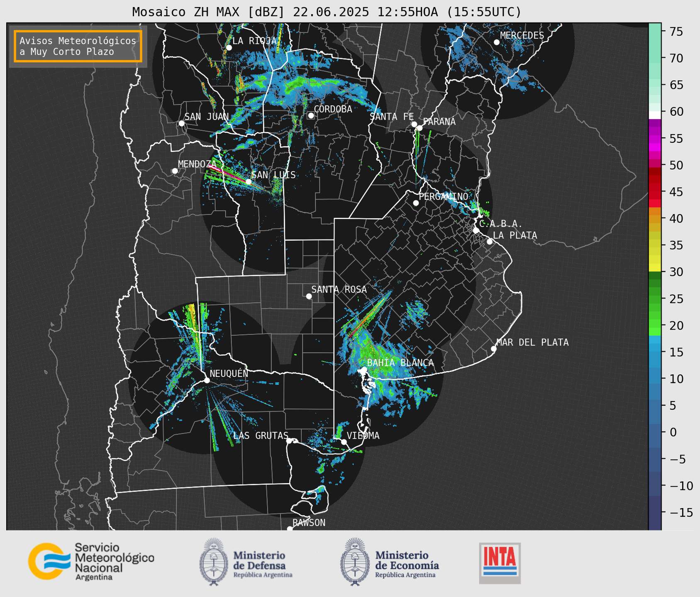The height and width of the screenshot is (597, 700).
Task: Select the BAHIA BLANCA marker dot
Action: point(364,369)
